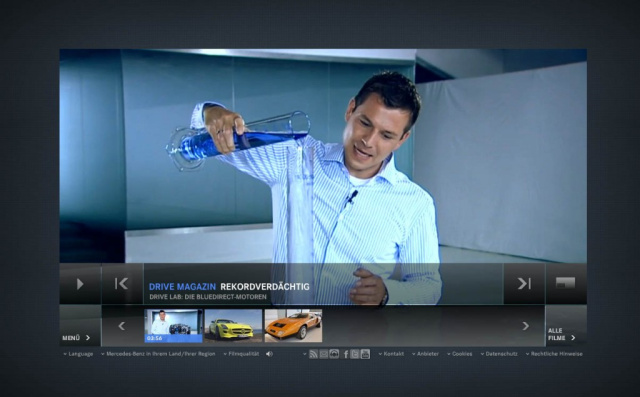Open the RSS feed icon

click(x=313, y=354)
